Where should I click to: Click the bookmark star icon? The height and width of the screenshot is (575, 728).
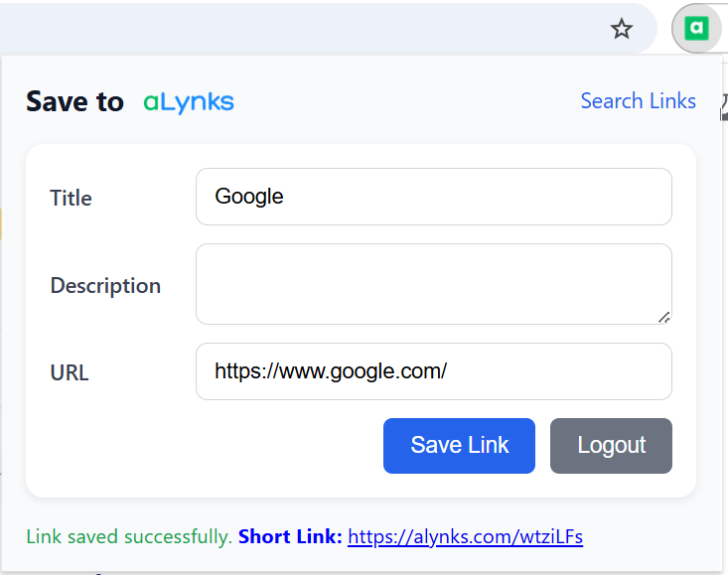[x=622, y=29]
